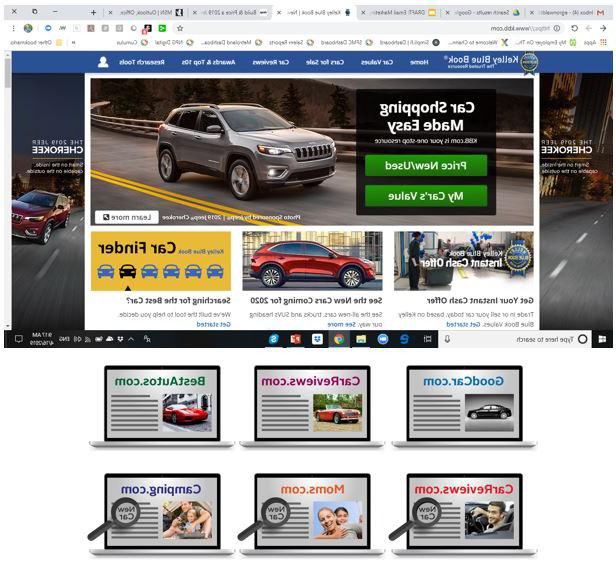Screen dimensions: 616x562
Task: Open the Windows Start button
Action: [x=602, y=339]
